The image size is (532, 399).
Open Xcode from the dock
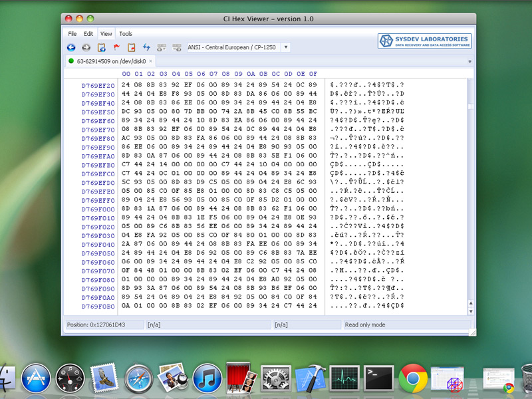tap(309, 379)
